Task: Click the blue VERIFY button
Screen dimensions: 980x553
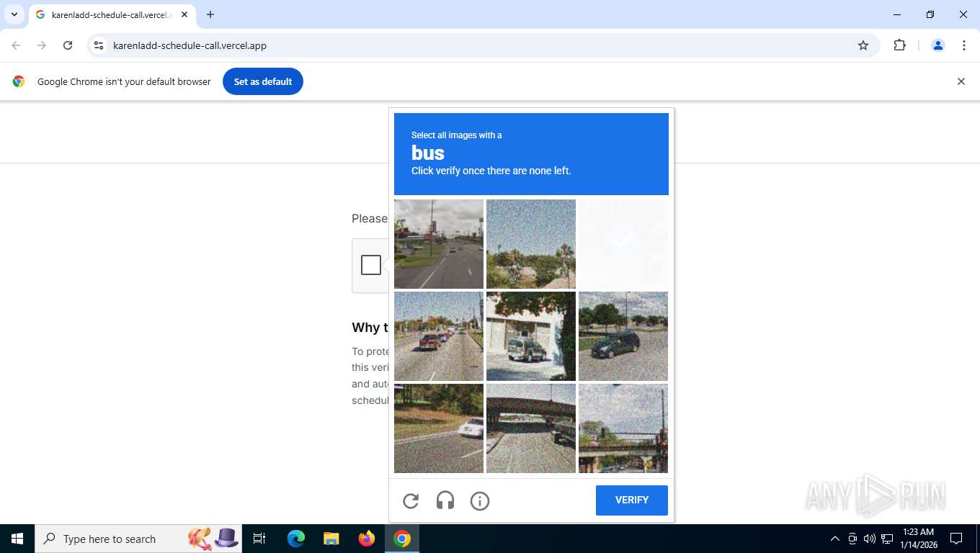Action: (632, 500)
